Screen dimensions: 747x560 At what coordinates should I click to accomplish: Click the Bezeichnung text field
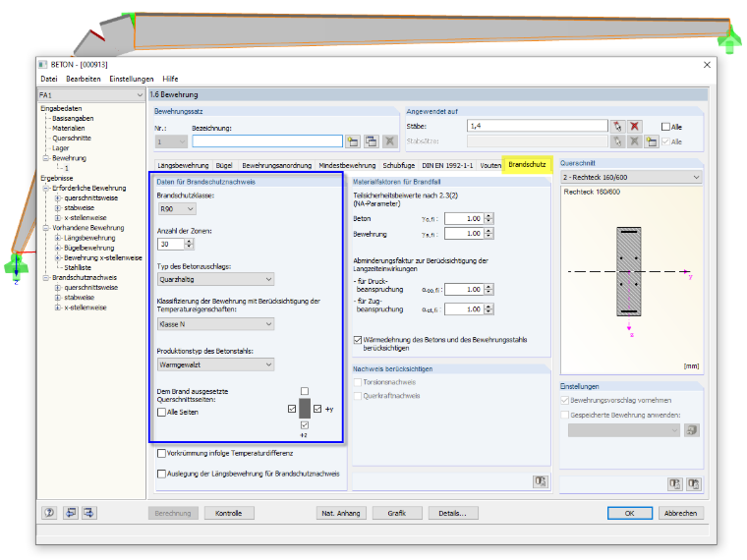pos(267,141)
